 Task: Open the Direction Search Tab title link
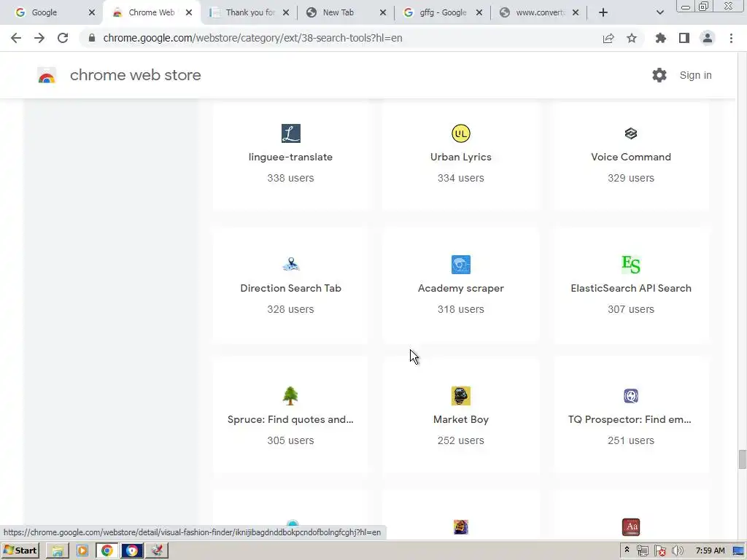point(290,288)
